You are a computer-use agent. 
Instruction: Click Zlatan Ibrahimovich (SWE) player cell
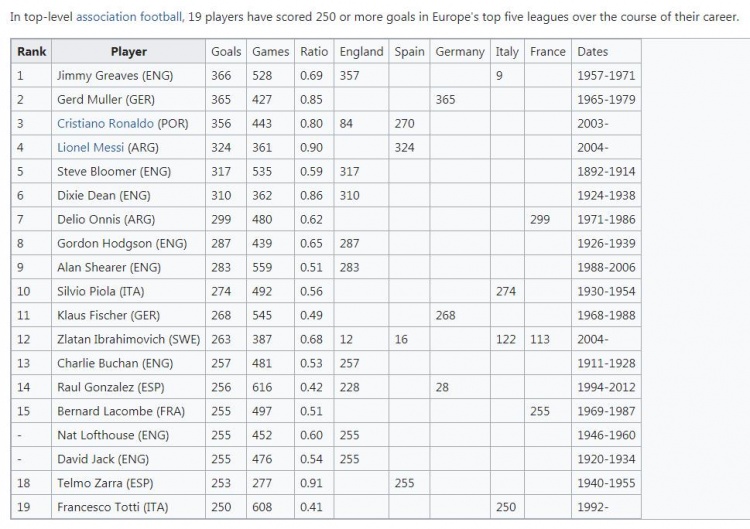(x=129, y=339)
